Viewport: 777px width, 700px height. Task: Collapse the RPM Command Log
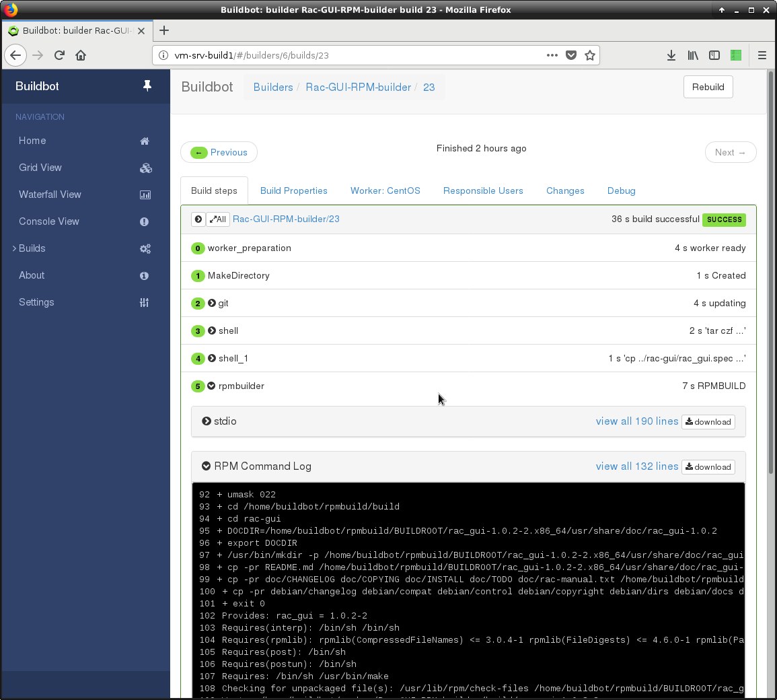[207, 466]
